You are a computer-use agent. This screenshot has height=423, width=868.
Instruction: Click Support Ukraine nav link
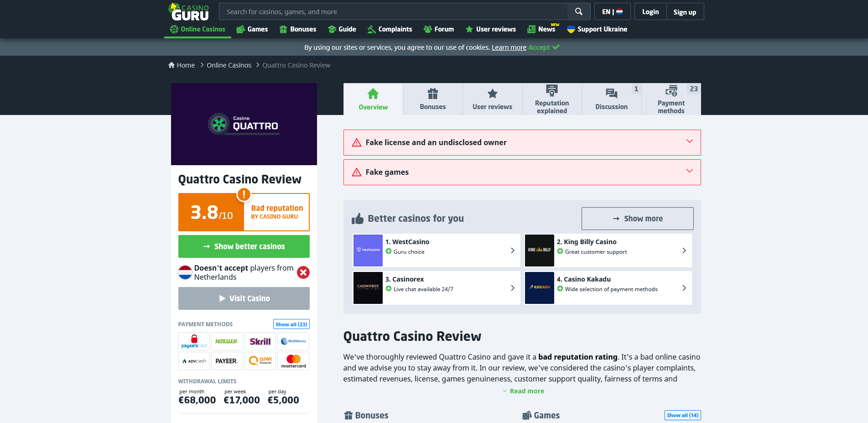[x=597, y=29]
